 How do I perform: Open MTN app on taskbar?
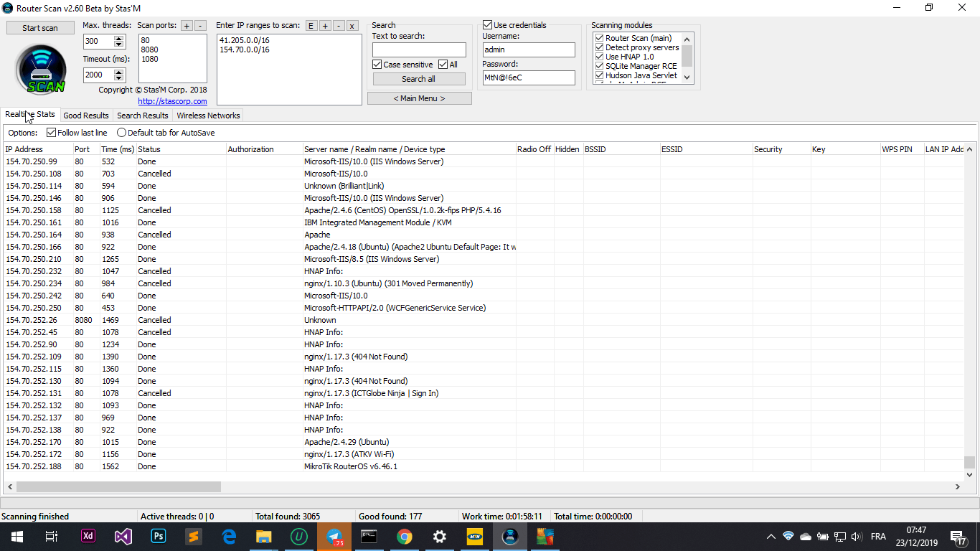pos(474,537)
